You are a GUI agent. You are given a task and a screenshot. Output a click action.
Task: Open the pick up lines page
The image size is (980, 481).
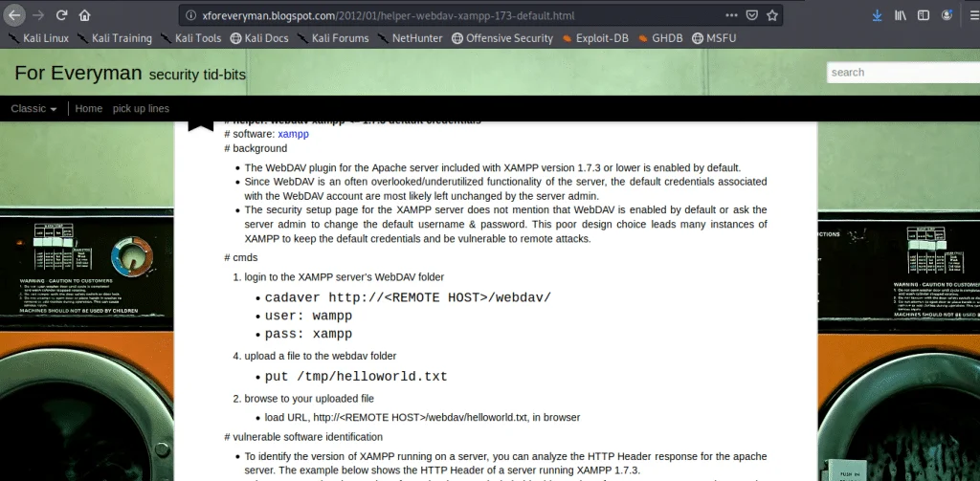point(141,109)
